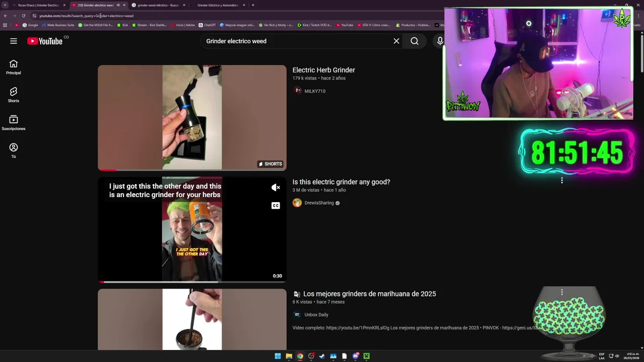Start voice search with microphone icon
The height and width of the screenshot is (362, 644).
pyautogui.click(x=440, y=41)
